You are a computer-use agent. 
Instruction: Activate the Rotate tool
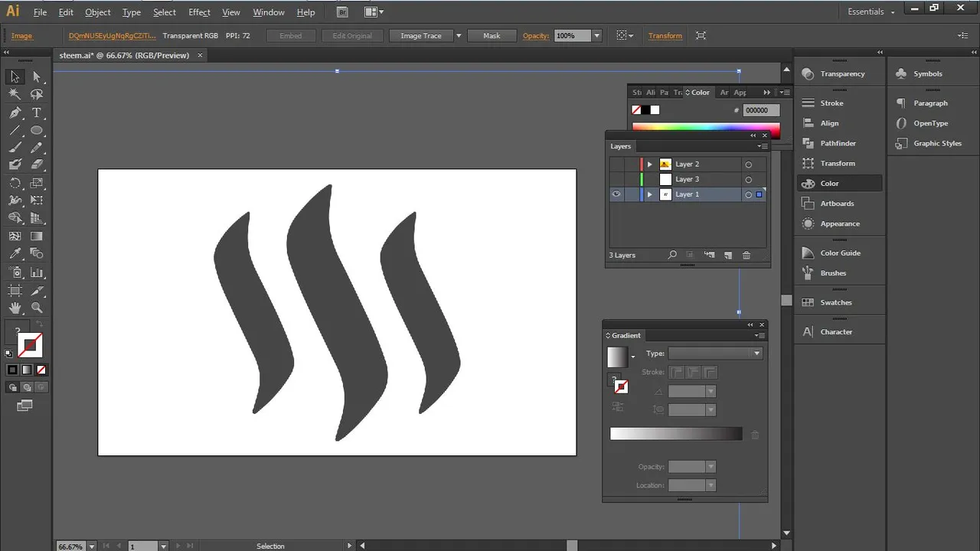(15, 183)
